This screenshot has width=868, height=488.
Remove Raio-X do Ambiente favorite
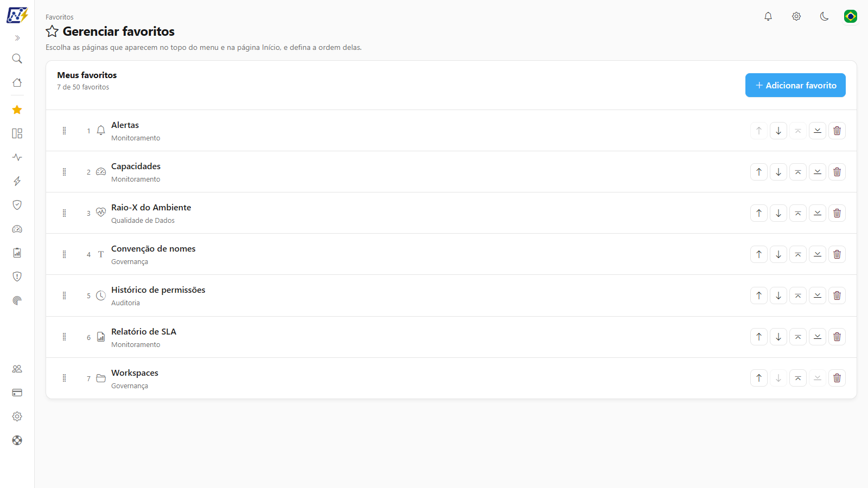coord(837,213)
